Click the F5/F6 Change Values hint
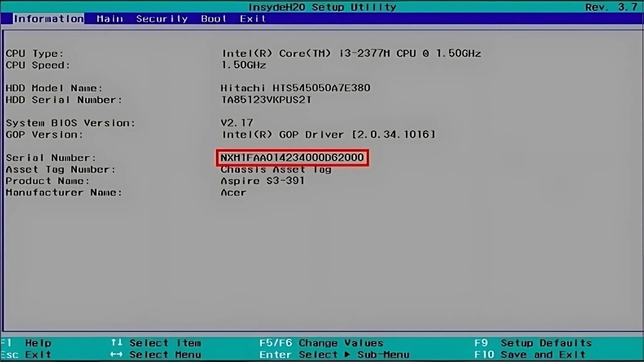 [x=321, y=343]
